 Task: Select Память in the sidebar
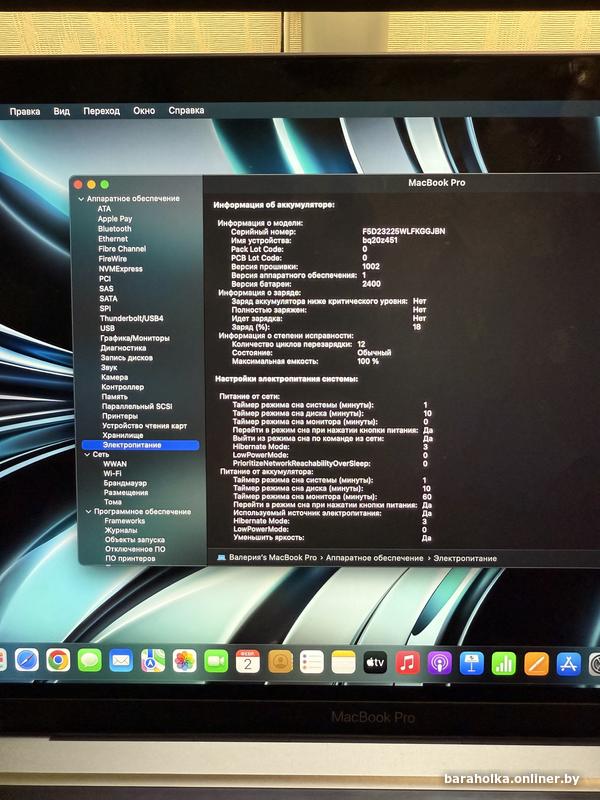(115, 396)
